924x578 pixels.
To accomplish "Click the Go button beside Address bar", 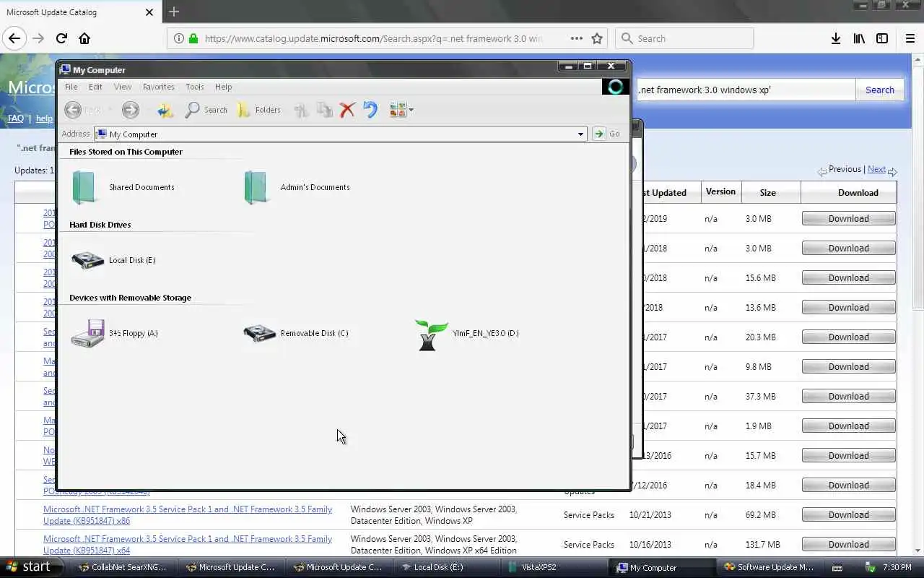I will pyautogui.click(x=607, y=134).
